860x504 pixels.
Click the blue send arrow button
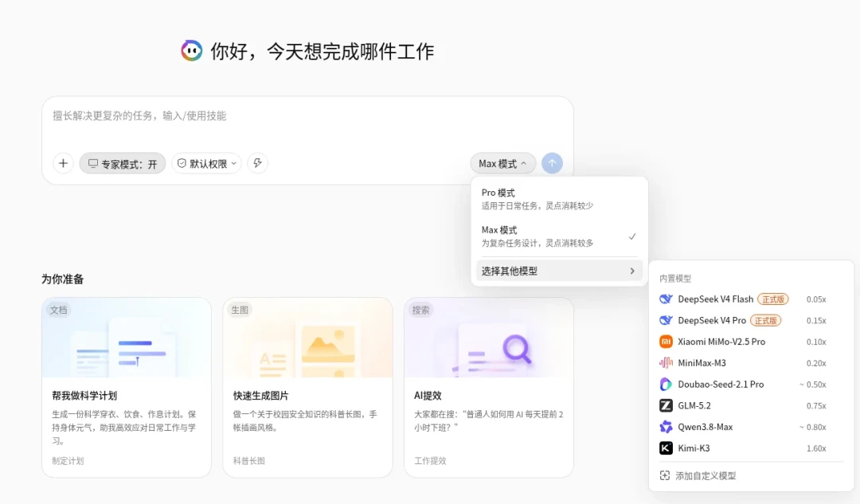pos(552,163)
